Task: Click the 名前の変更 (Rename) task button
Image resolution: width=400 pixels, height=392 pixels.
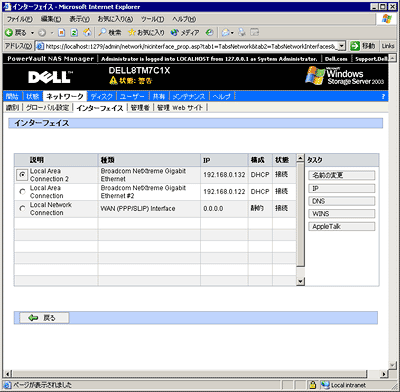Action: (341, 175)
